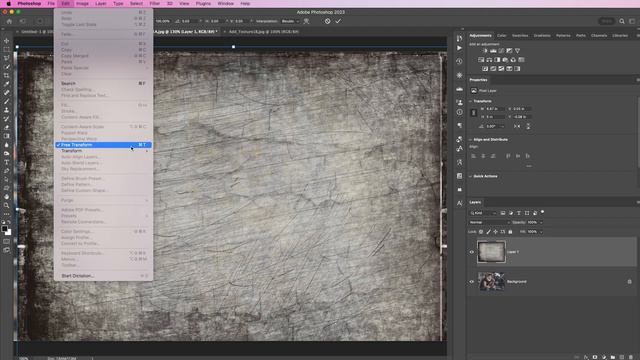This screenshot has height=360, width=640.
Task: Open the Kind filter dropdown in Layers
Action: click(x=483, y=213)
